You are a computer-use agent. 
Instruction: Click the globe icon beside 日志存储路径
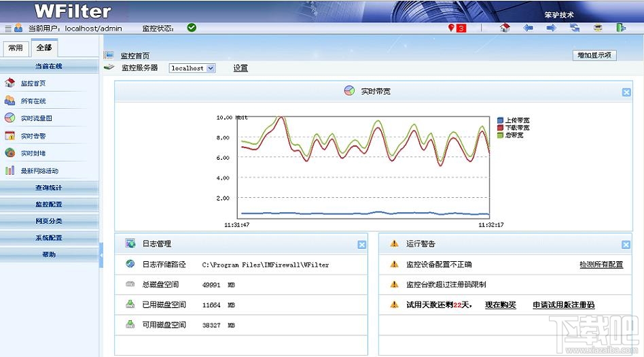pyautogui.click(x=130, y=264)
